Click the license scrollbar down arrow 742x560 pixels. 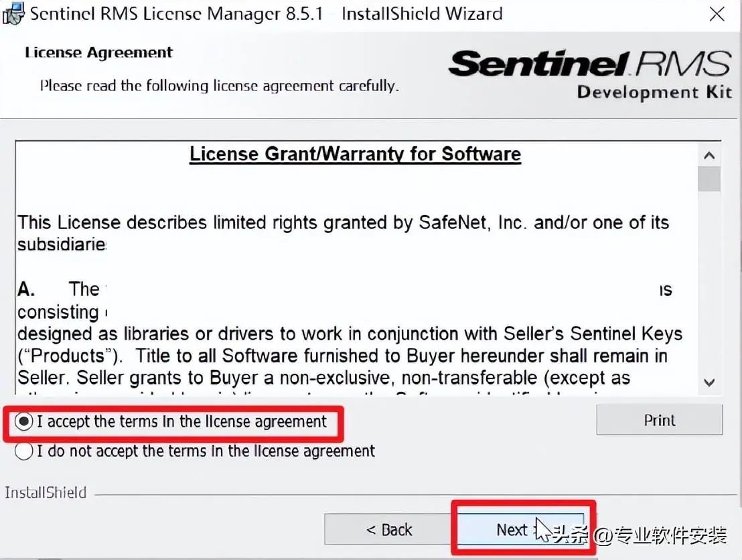709,382
